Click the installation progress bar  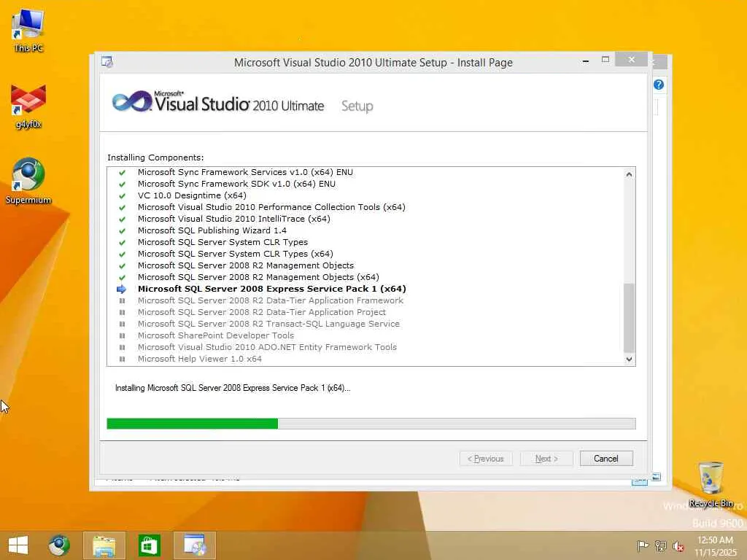pyautogui.click(x=371, y=424)
